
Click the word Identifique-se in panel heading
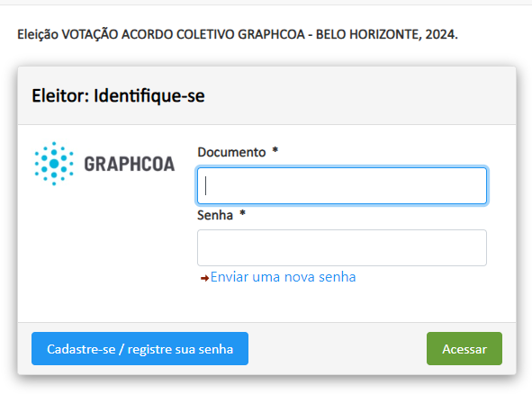pos(149,95)
